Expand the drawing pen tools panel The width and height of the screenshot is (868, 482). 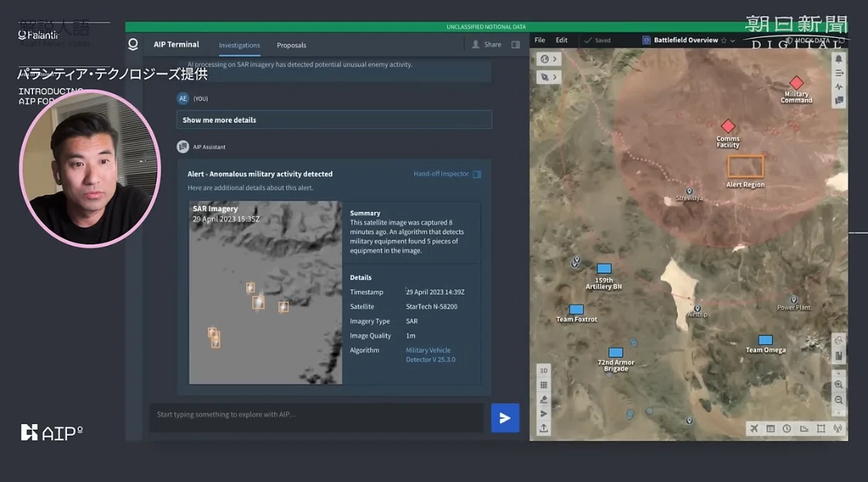(549, 77)
